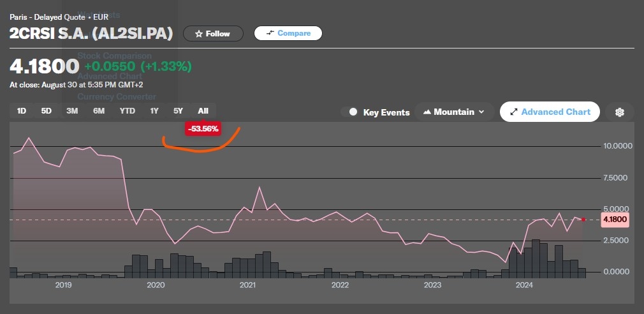Click the 4.1800 current price label

coord(615,220)
